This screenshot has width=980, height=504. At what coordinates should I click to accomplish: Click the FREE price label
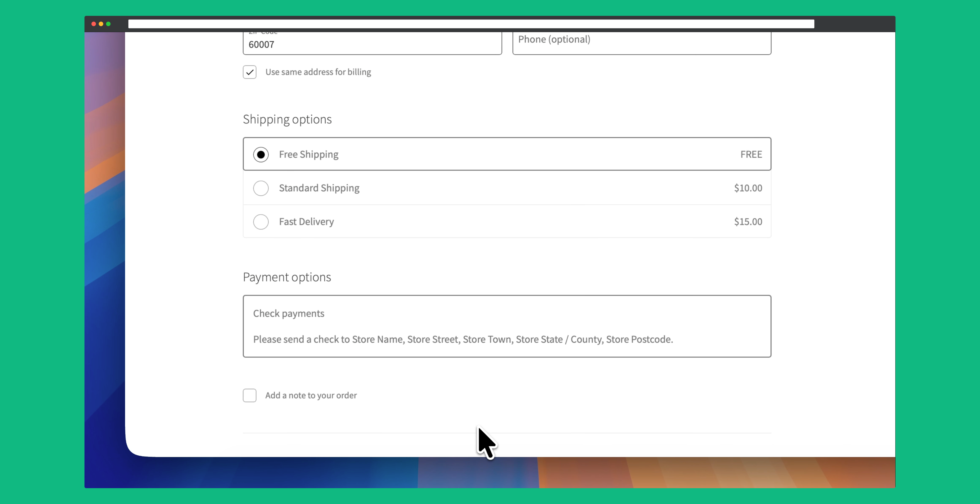click(751, 154)
